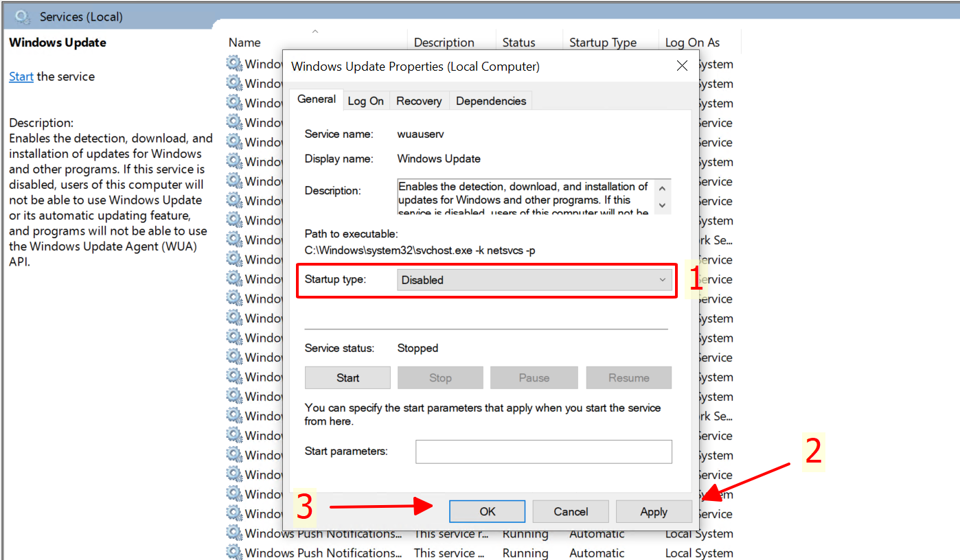Open the Startup type dropdown
The height and width of the screenshot is (560, 960).
(534, 280)
